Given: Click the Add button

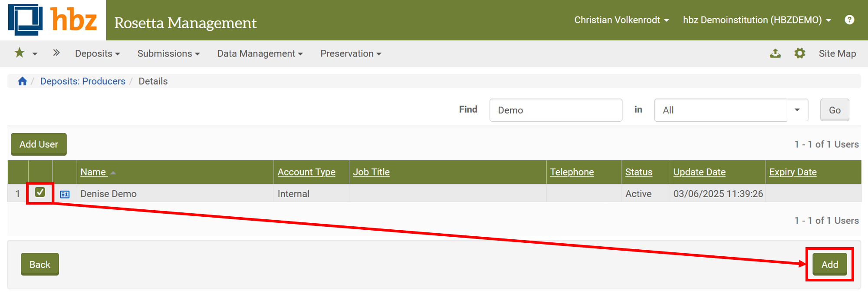Looking at the screenshot, I should pos(829,264).
